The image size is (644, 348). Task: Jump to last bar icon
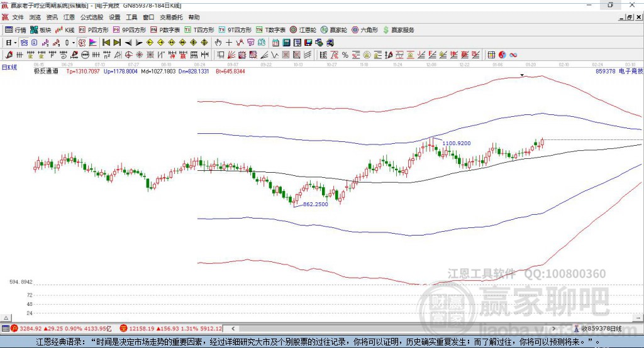point(117,43)
